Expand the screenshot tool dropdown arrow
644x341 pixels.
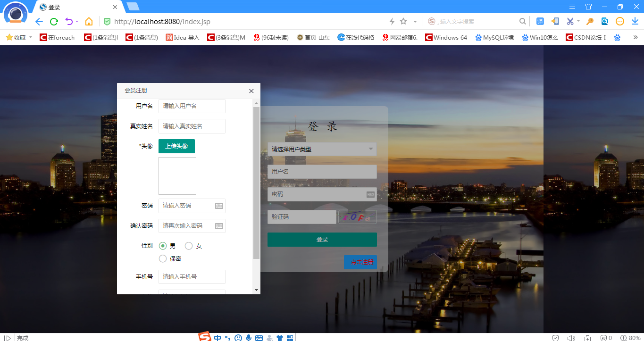click(x=578, y=21)
